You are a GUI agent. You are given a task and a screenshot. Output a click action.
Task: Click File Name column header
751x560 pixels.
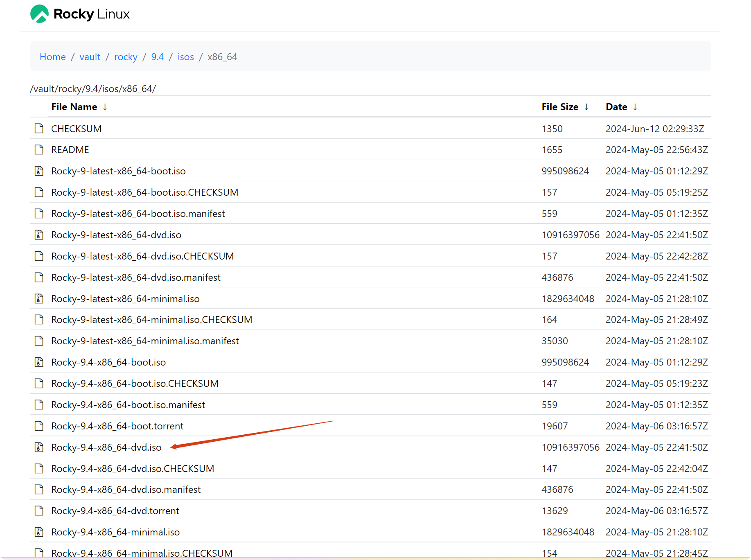click(x=74, y=107)
